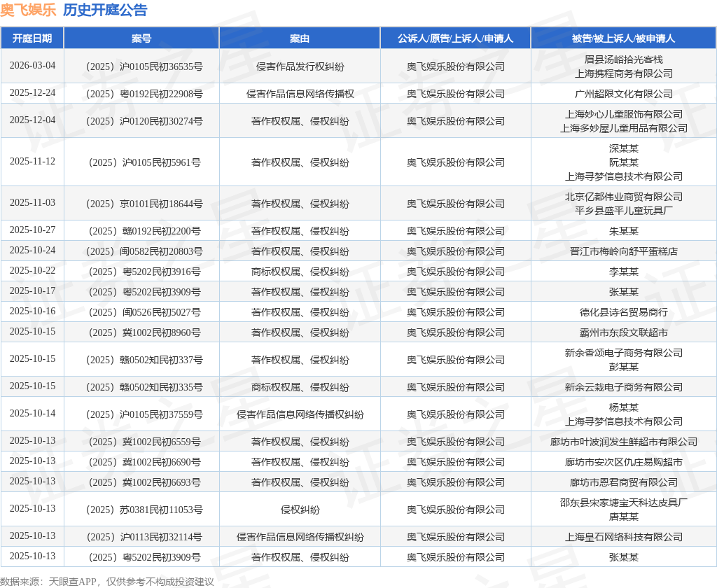Click date cell 2025-10-14
Image resolution: width=717 pixels, height=588 pixels.
coord(32,413)
